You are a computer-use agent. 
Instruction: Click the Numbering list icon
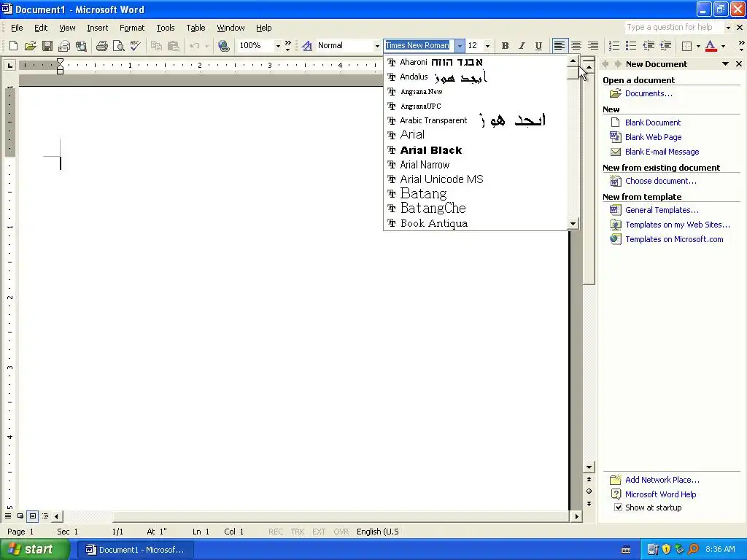point(614,46)
